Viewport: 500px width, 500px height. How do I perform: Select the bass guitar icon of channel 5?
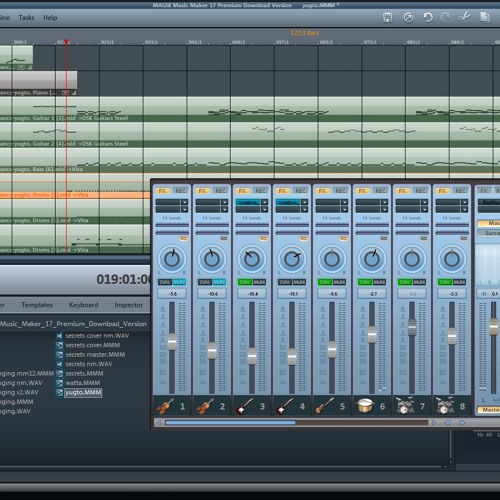point(325,406)
